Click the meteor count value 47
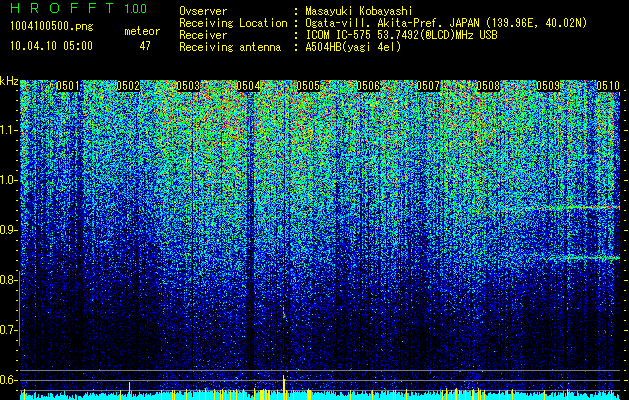The image size is (629, 400). (145, 46)
